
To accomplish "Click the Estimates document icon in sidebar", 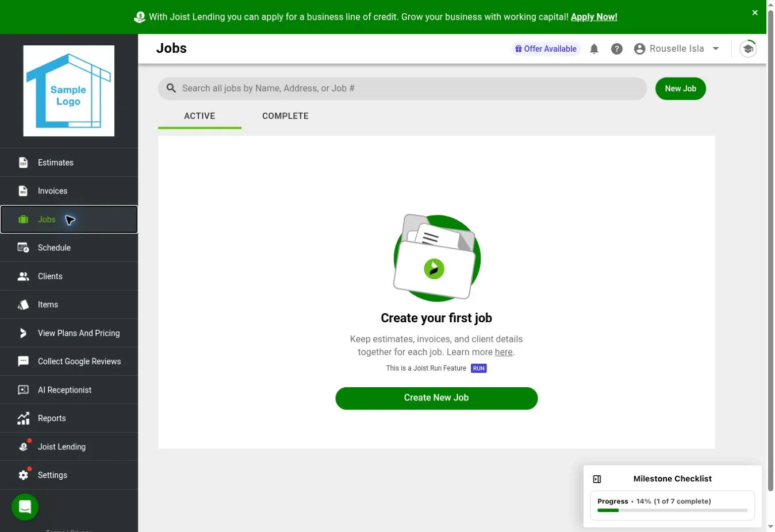I will pyautogui.click(x=23, y=163).
